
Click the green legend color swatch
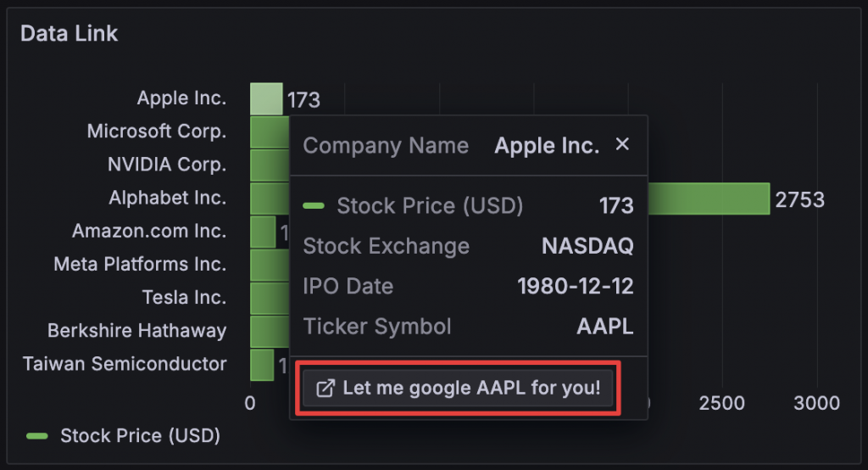(37, 436)
